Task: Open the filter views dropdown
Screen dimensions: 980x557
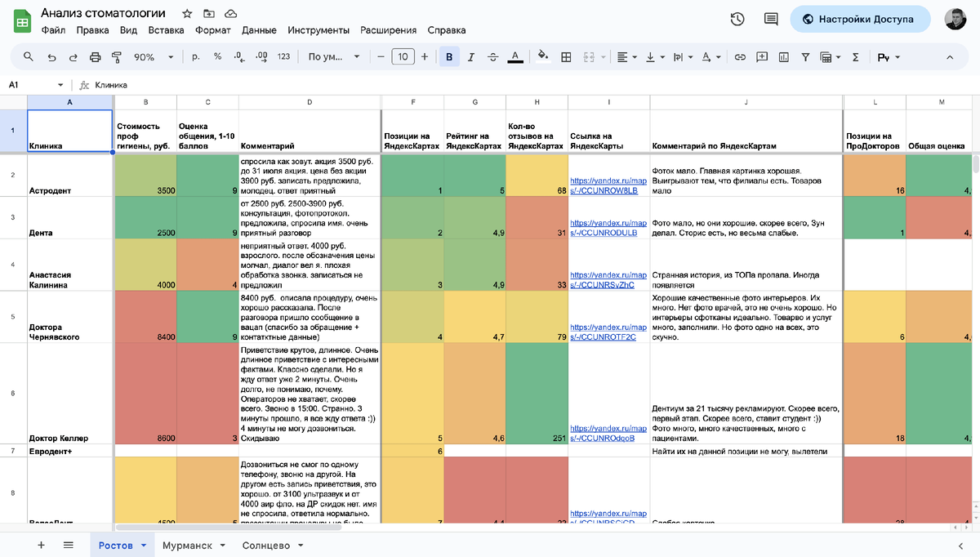Action: [x=831, y=57]
